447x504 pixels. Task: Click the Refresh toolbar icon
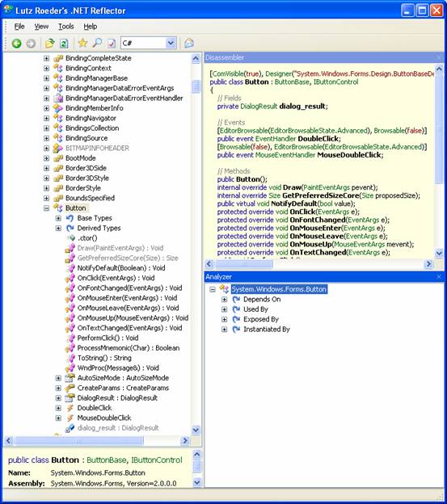(x=64, y=43)
